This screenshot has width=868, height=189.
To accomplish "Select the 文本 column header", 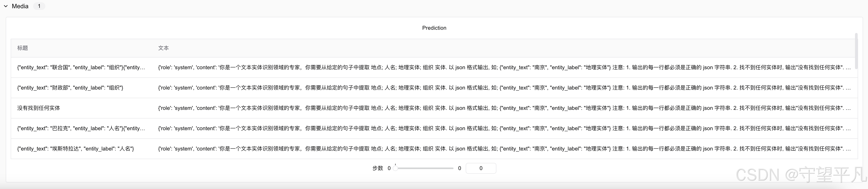I will (x=163, y=48).
